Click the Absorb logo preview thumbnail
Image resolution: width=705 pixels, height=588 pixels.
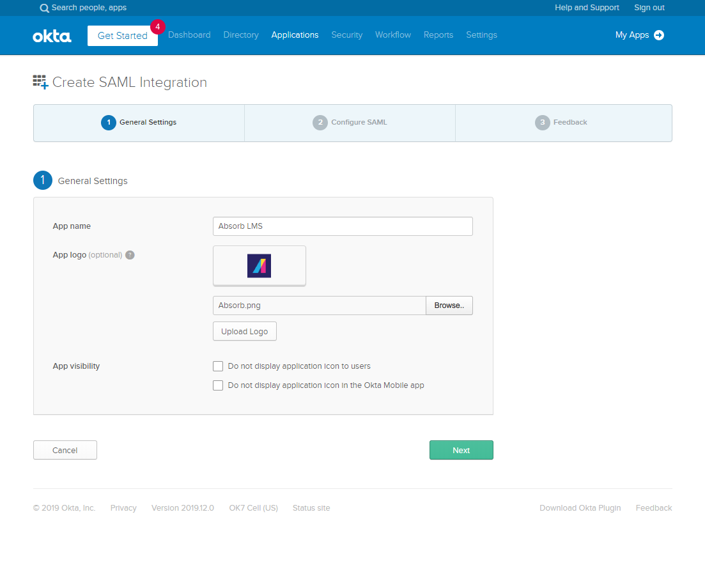coord(259,265)
